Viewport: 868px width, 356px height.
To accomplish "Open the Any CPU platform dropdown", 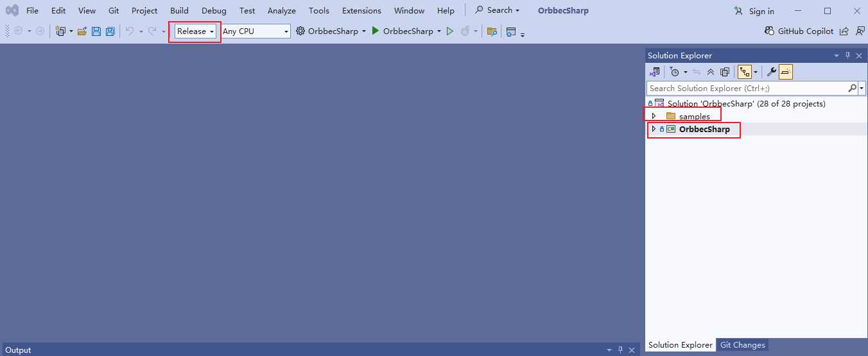I will coord(256,31).
